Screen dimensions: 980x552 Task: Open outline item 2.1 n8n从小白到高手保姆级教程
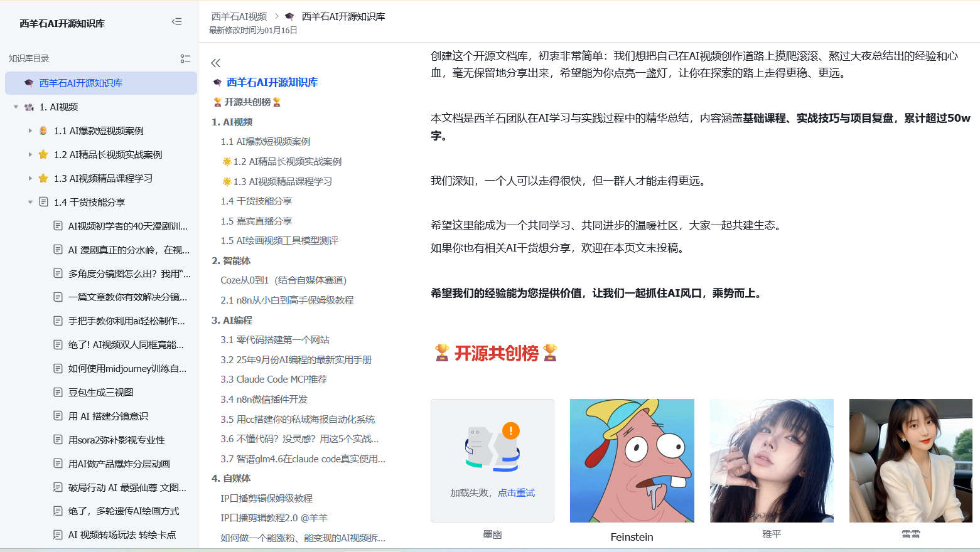coord(287,300)
